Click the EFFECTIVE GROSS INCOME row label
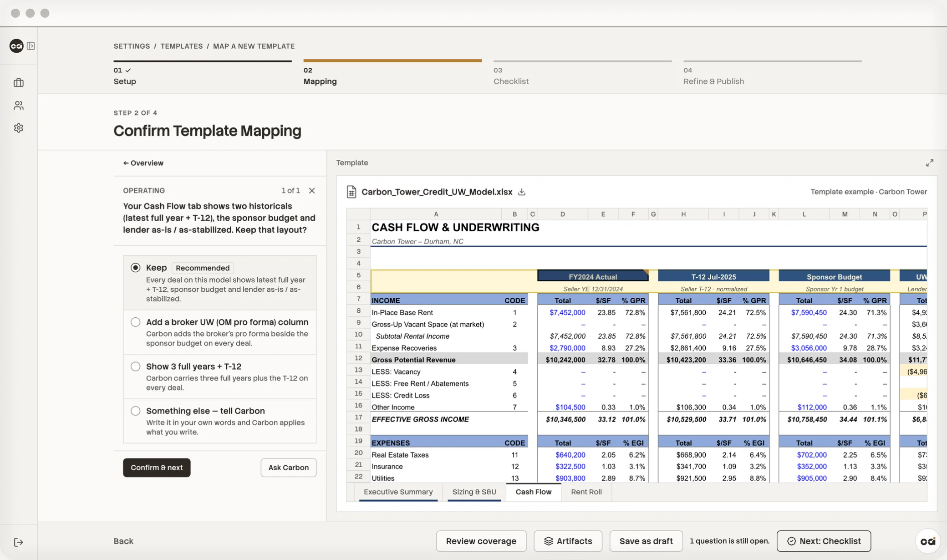 pyautogui.click(x=420, y=419)
